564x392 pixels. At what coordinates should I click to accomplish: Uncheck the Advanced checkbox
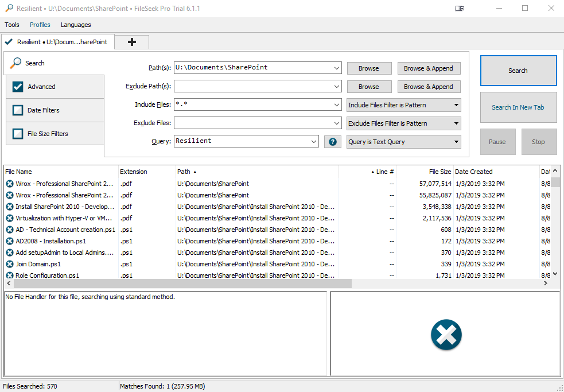tap(18, 87)
